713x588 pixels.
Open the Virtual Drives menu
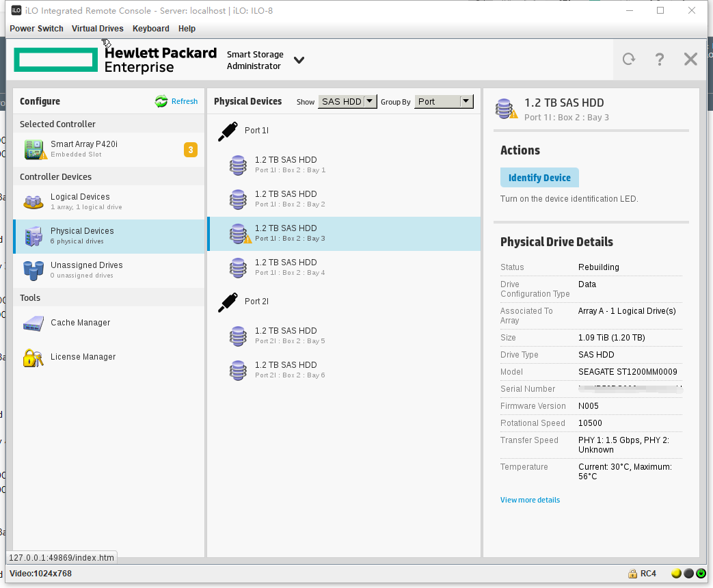tap(98, 29)
